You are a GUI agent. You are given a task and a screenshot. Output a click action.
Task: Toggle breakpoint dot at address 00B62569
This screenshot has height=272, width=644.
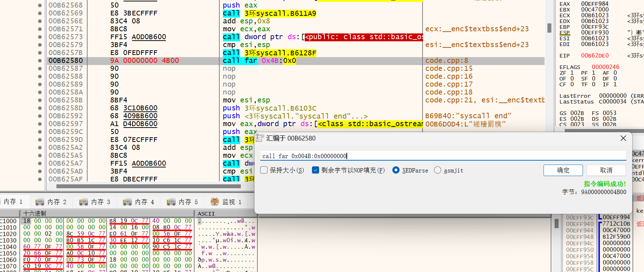[40, 13]
